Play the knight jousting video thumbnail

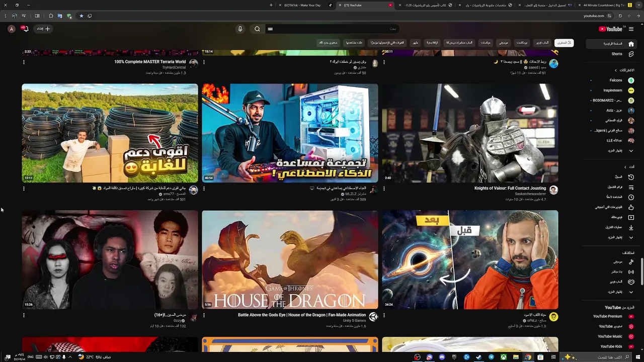pos(470,133)
